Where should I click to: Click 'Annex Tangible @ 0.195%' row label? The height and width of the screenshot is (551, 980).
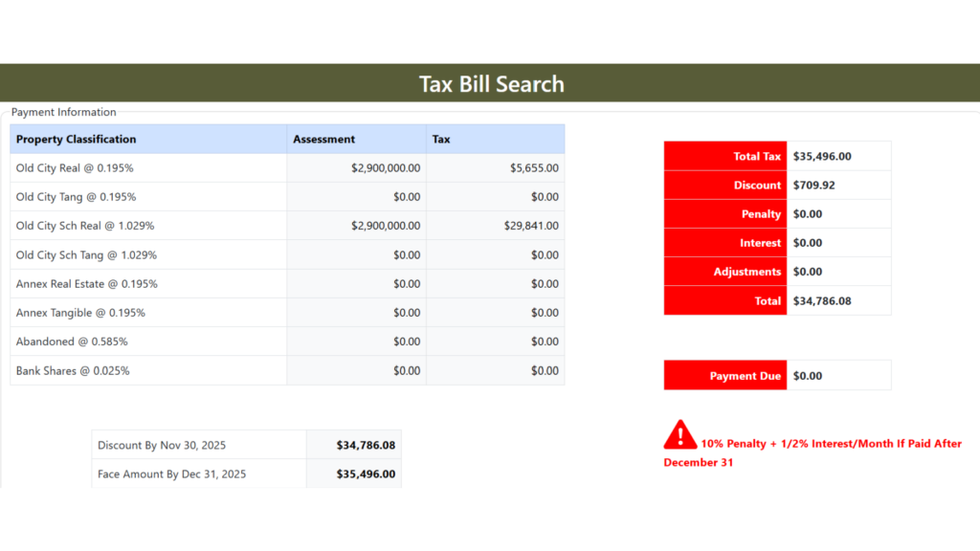(80, 313)
